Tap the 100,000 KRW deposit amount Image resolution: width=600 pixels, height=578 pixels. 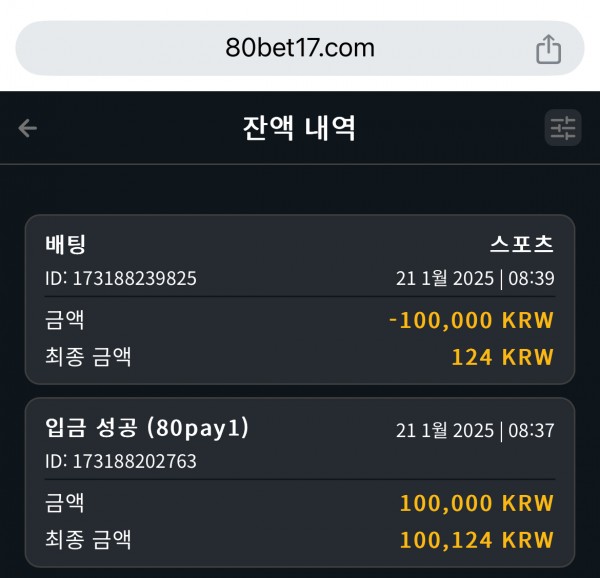pos(476,503)
